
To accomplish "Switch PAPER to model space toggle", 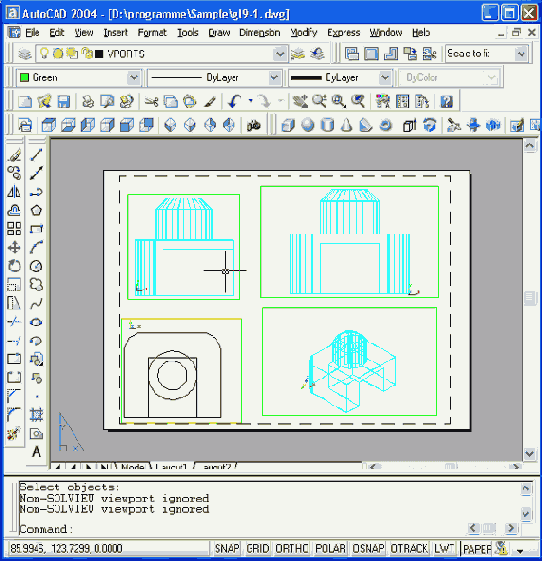I will (x=477, y=548).
